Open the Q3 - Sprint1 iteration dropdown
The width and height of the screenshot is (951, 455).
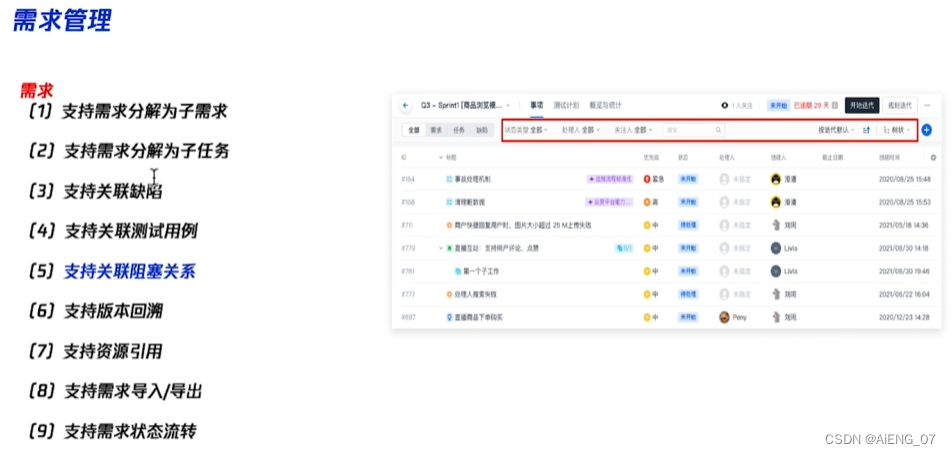pyautogui.click(x=465, y=105)
